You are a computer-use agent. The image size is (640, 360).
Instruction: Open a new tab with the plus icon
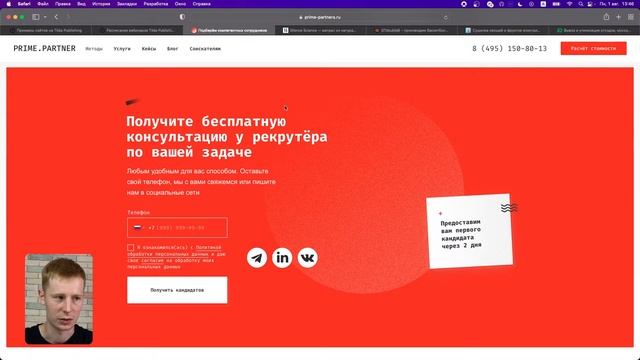pyautogui.click(x=618, y=17)
